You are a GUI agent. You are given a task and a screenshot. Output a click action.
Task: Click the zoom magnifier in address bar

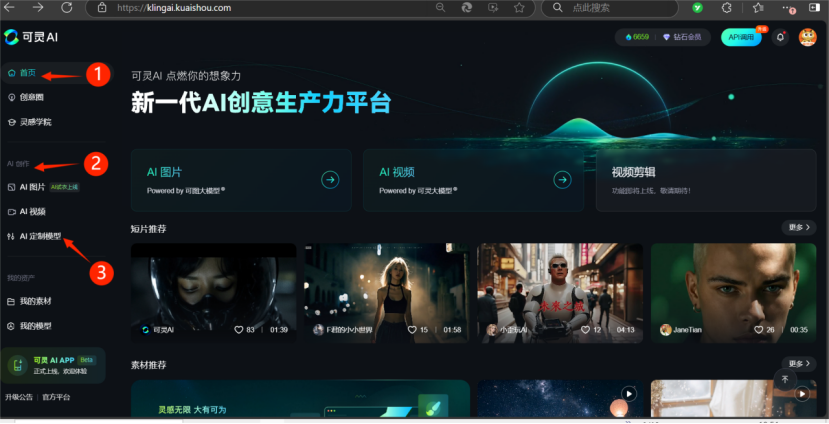440,7
